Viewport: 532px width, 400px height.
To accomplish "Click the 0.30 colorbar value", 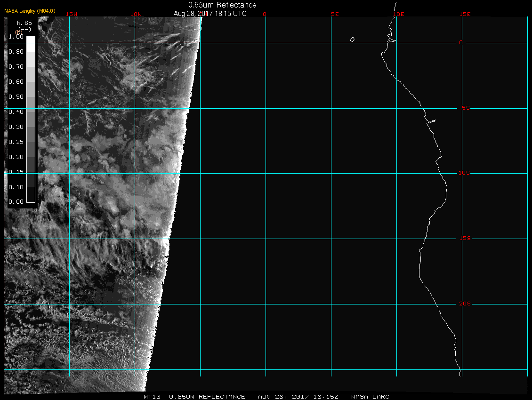I will tap(16, 127).
